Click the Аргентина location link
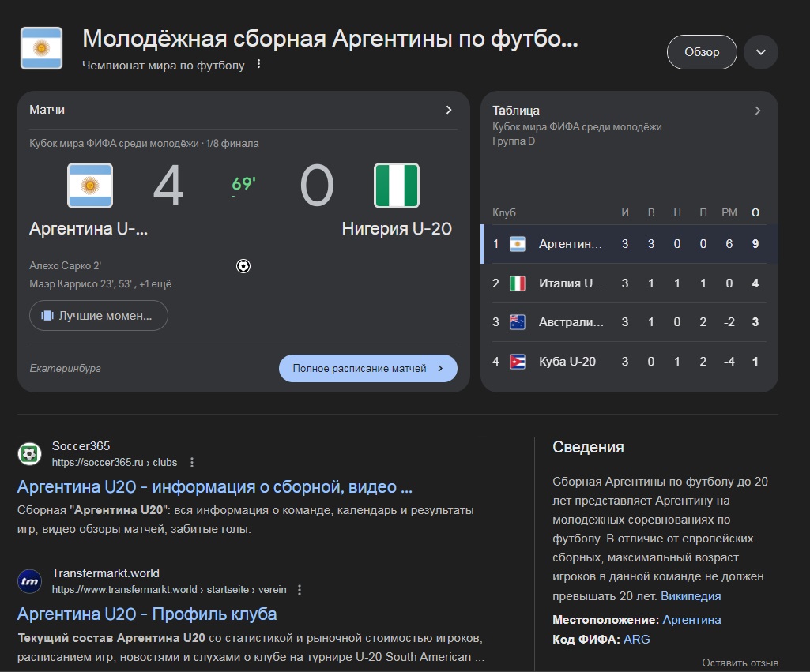810x672 pixels. (x=691, y=620)
